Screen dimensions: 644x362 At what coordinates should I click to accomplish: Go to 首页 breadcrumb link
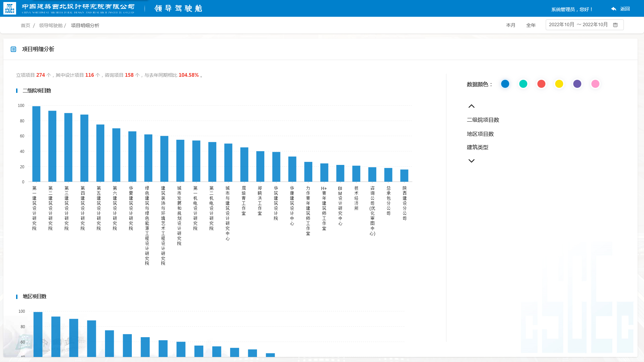[x=25, y=25]
